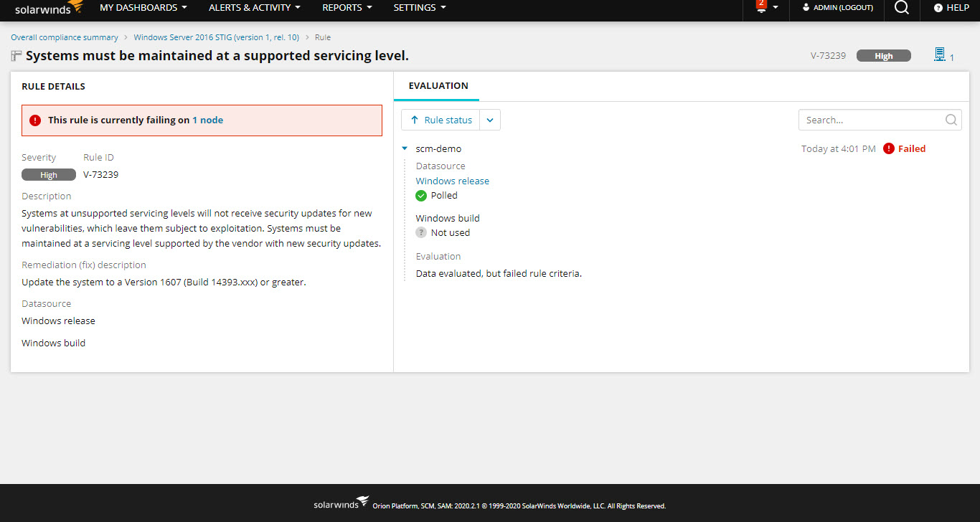The width and height of the screenshot is (980, 522).
Task: Open the Help question mark icon
Action: 938,8
